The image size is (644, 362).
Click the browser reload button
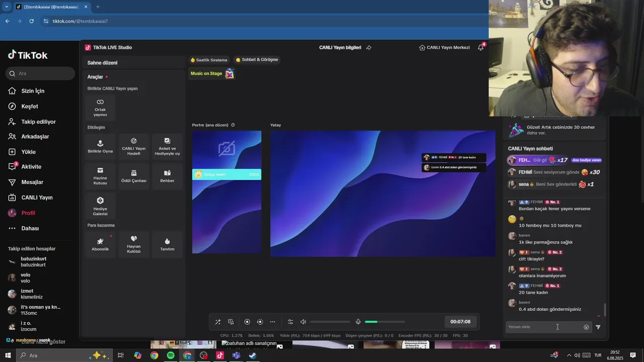pyautogui.click(x=31, y=21)
